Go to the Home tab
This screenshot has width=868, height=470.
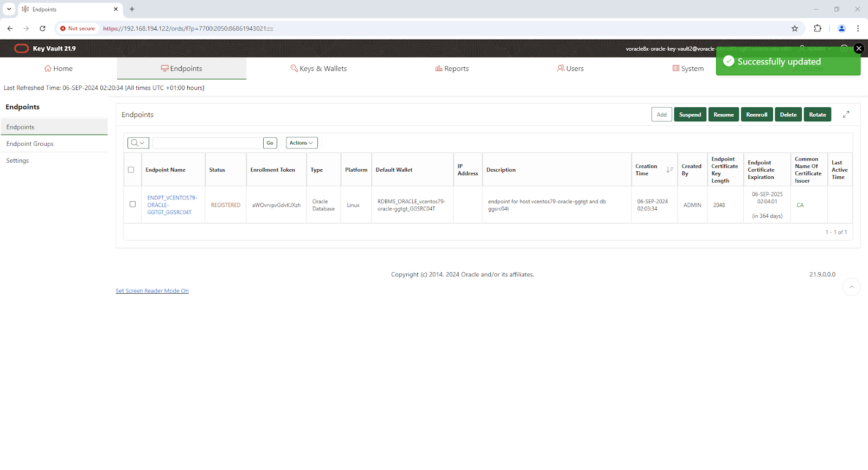click(x=59, y=68)
